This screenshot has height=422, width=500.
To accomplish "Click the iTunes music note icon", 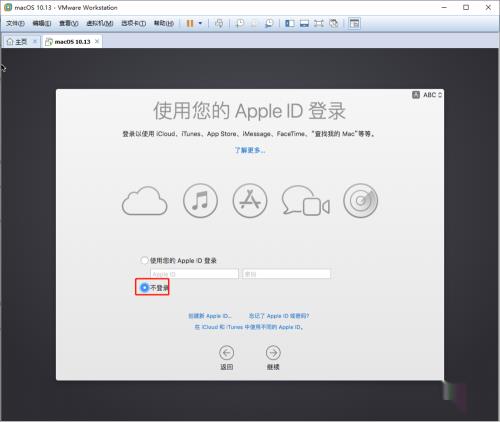I will (200, 201).
